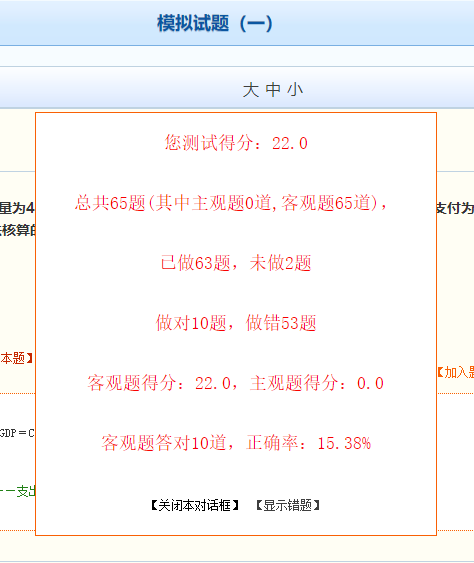This screenshot has width=474, height=563.
Task: Click the GDP=C formula text
Action: tap(17, 433)
